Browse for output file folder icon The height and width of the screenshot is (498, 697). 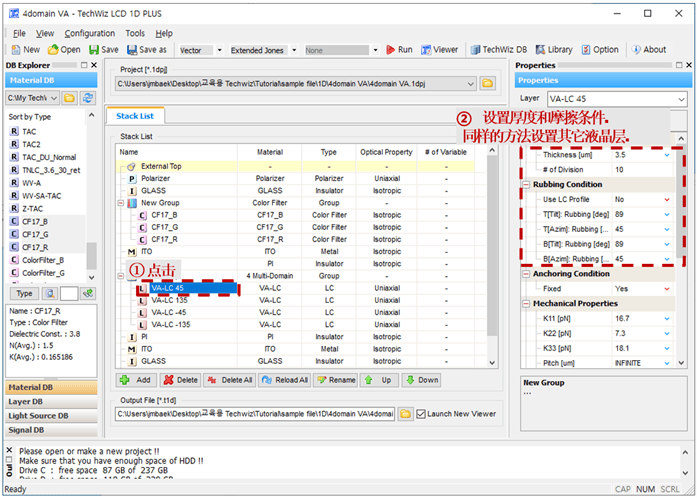pos(405,413)
